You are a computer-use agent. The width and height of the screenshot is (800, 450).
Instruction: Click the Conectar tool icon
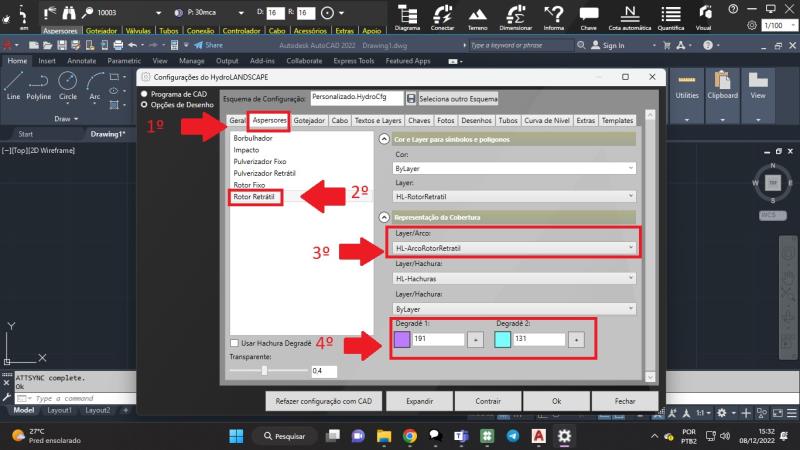442,17
